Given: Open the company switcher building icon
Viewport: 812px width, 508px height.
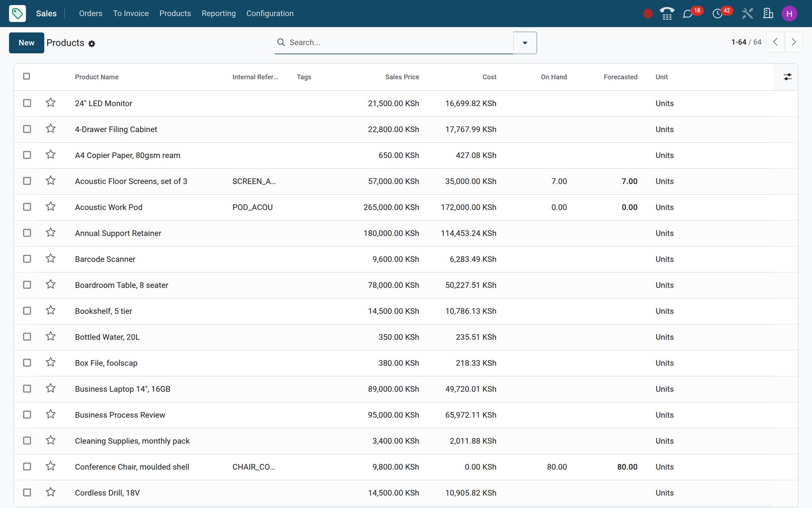Looking at the screenshot, I should coord(768,14).
